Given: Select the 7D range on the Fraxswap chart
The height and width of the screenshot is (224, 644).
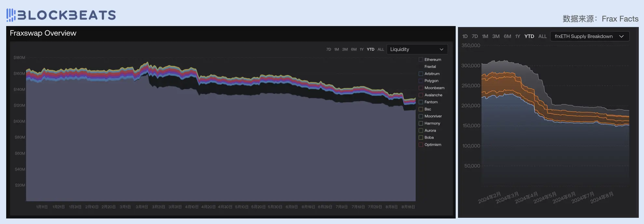Looking at the screenshot, I should point(329,49).
